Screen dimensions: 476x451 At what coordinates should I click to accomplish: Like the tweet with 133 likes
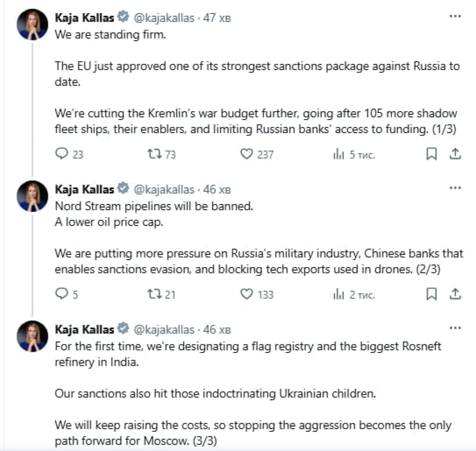click(x=246, y=294)
